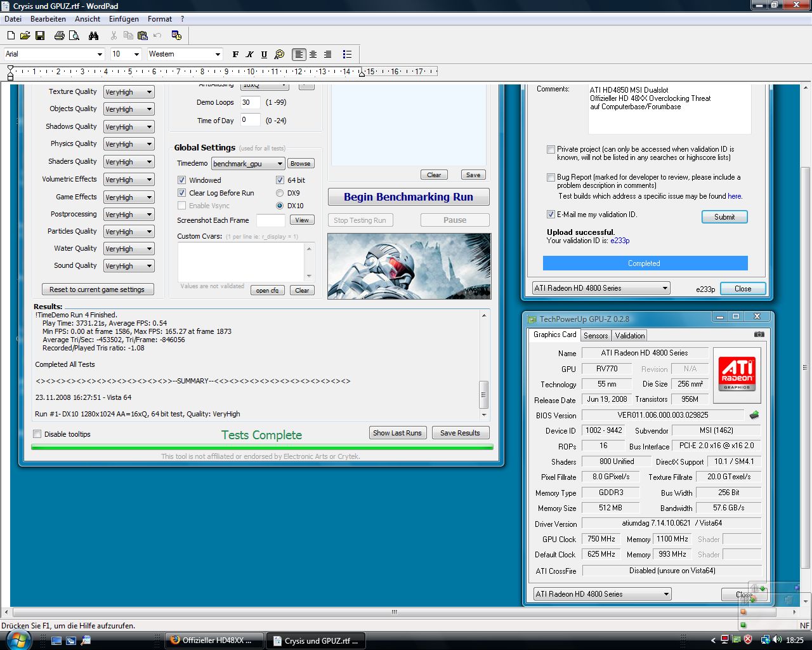Open the Western script dropdown

point(218,55)
